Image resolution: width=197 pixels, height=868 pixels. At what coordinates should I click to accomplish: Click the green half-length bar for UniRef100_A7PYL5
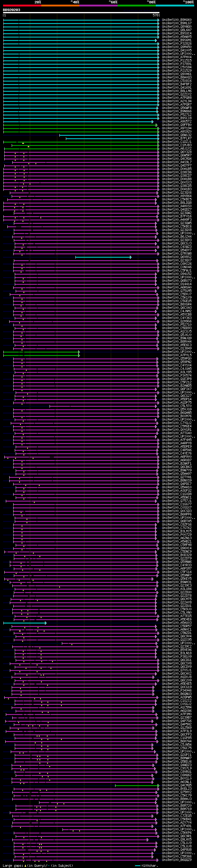coord(42,355)
